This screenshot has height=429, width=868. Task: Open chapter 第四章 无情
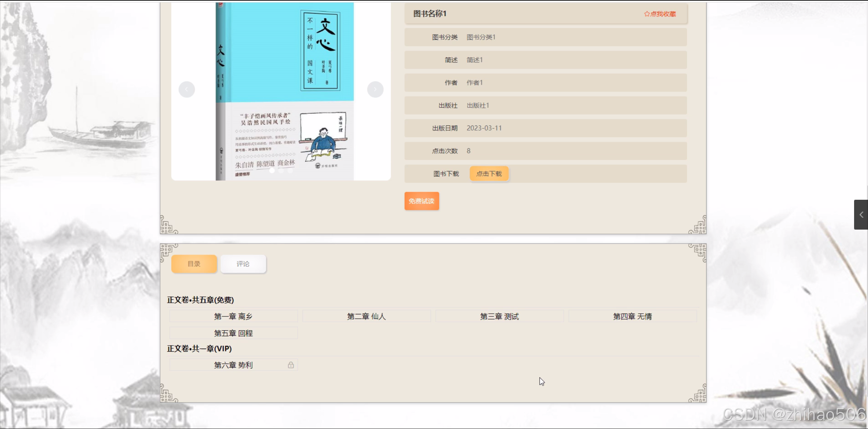point(632,316)
